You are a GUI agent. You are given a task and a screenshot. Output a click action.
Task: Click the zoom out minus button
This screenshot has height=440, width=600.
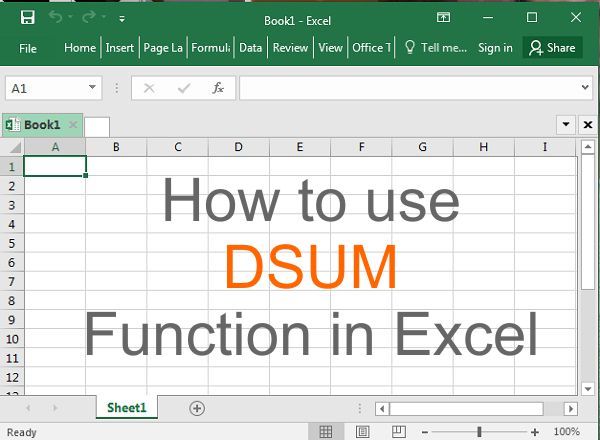(425, 432)
